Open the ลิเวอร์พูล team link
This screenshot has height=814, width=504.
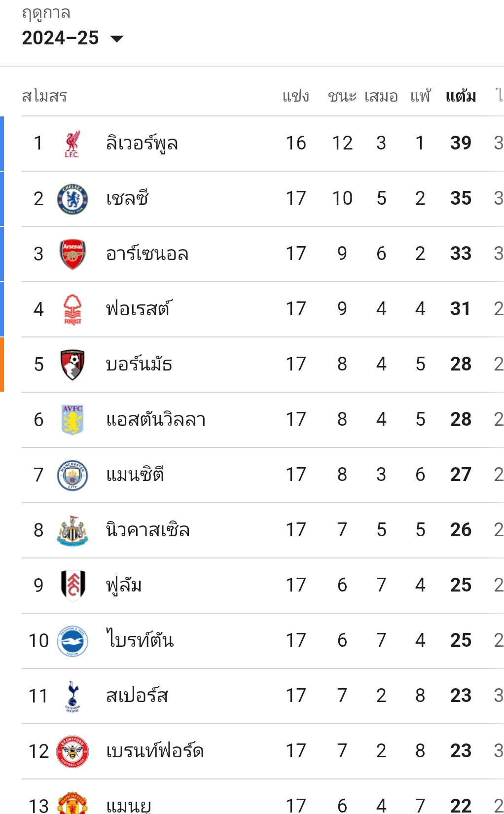tap(142, 144)
